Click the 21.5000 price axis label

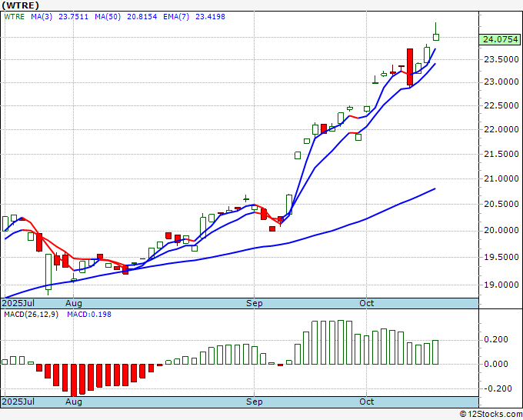coord(501,154)
